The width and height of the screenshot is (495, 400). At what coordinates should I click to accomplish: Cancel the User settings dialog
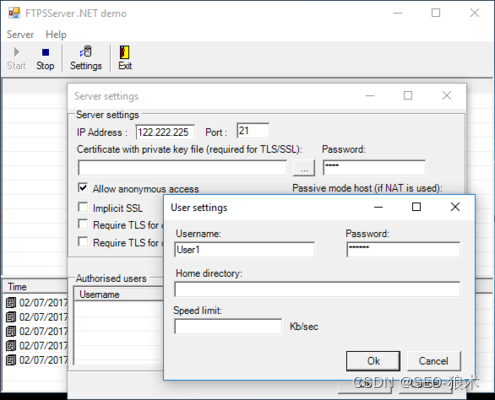434,361
